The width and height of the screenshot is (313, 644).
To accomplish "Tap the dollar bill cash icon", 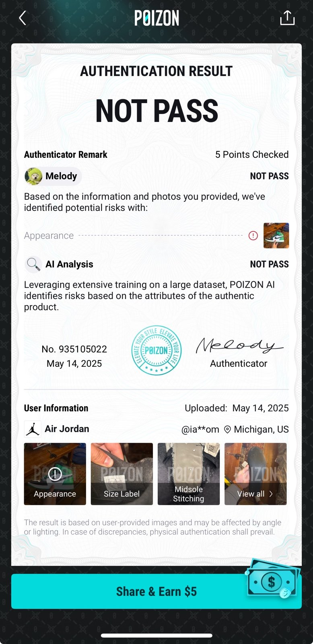I will tap(272, 579).
